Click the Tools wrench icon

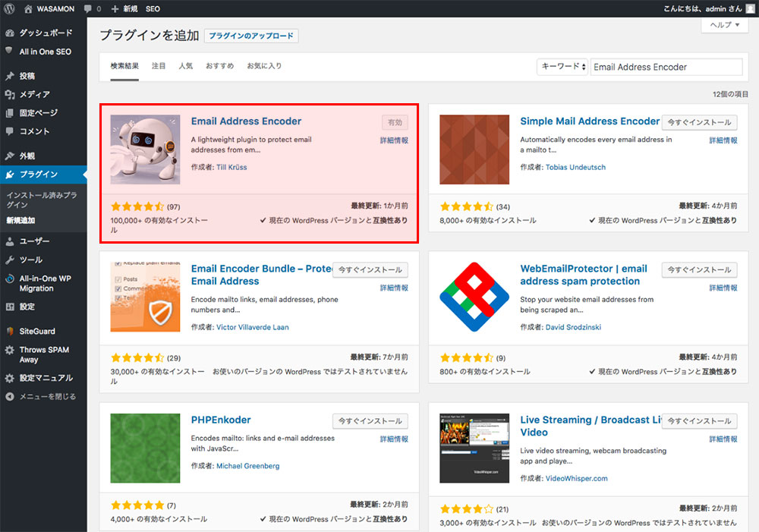10,260
